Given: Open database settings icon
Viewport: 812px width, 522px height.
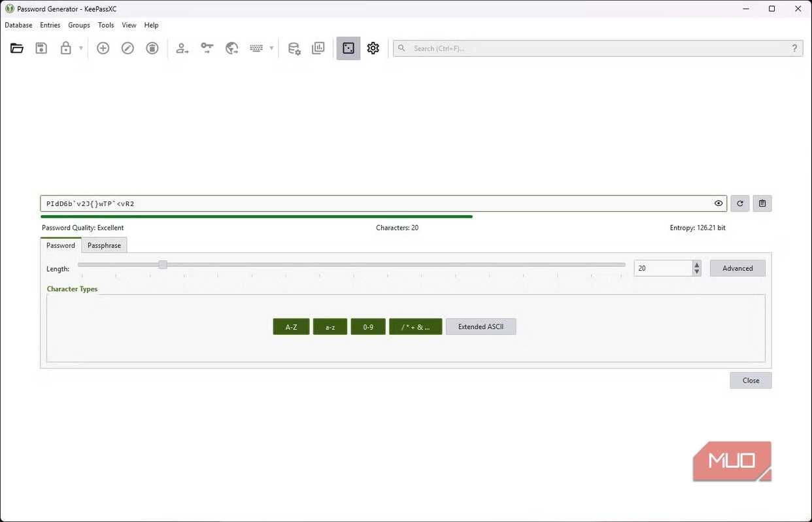Looking at the screenshot, I should (x=294, y=48).
